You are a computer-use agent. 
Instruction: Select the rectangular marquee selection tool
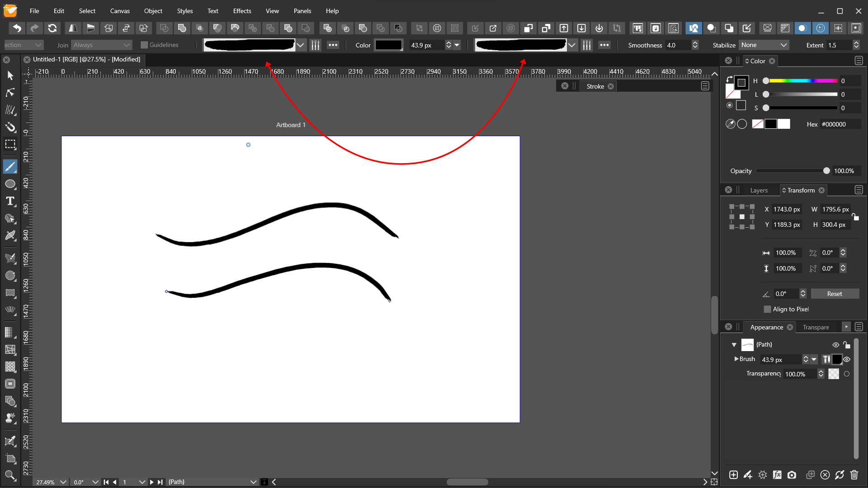click(10, 145)
